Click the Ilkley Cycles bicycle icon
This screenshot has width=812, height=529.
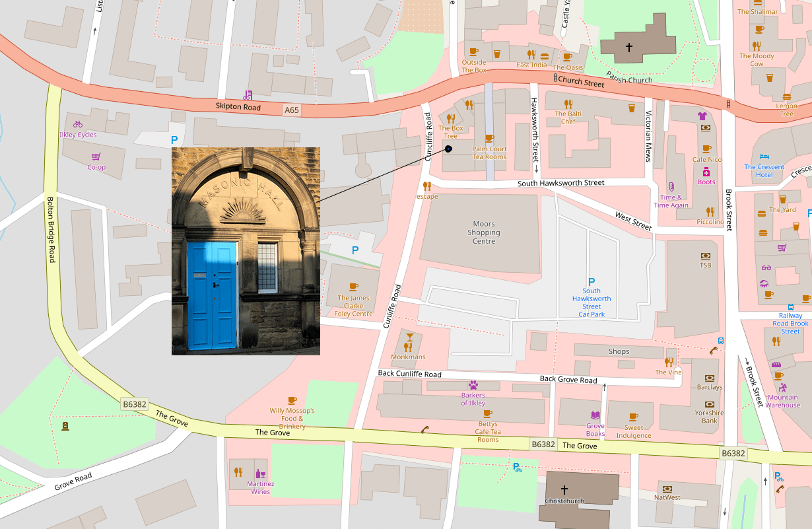pyautogui.click(x=78, y=124)
